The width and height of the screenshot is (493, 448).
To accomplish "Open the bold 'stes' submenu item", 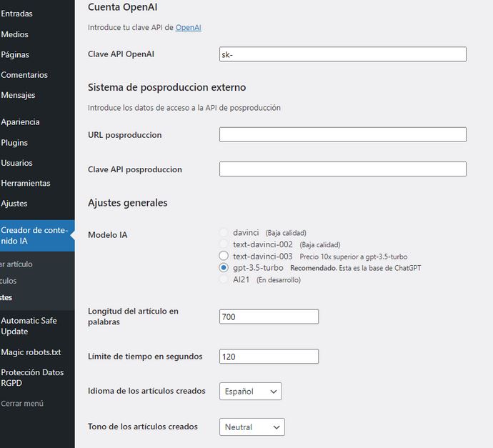I will pos(6,297).
